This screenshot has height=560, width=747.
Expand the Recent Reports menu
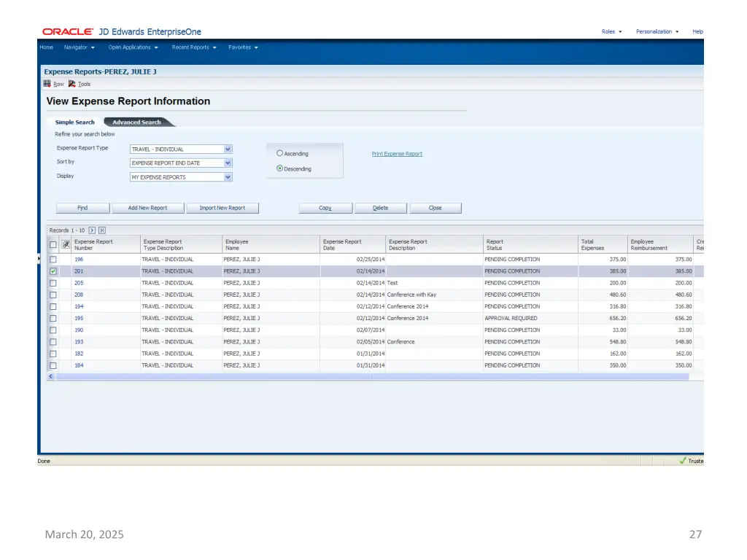pos(194,47)
